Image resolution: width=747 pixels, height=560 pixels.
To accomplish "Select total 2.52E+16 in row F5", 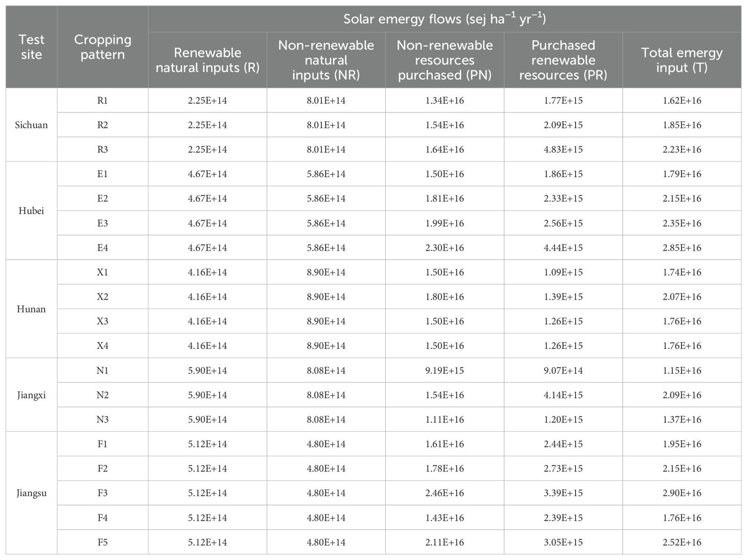I will [682, 542].
